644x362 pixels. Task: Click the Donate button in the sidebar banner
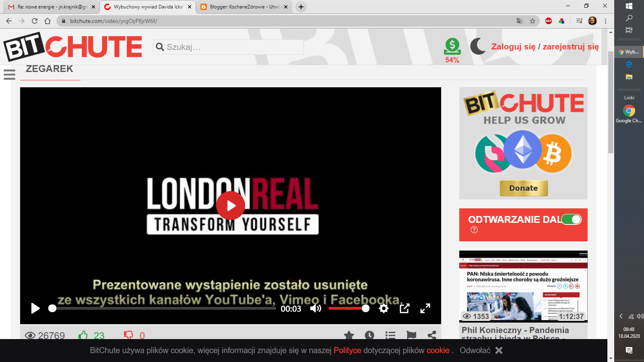tap(524, 188)
